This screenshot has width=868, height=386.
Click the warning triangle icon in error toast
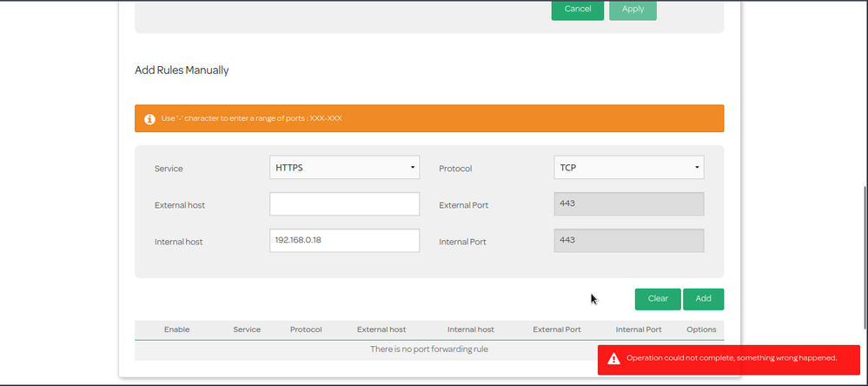coord(613,358)
